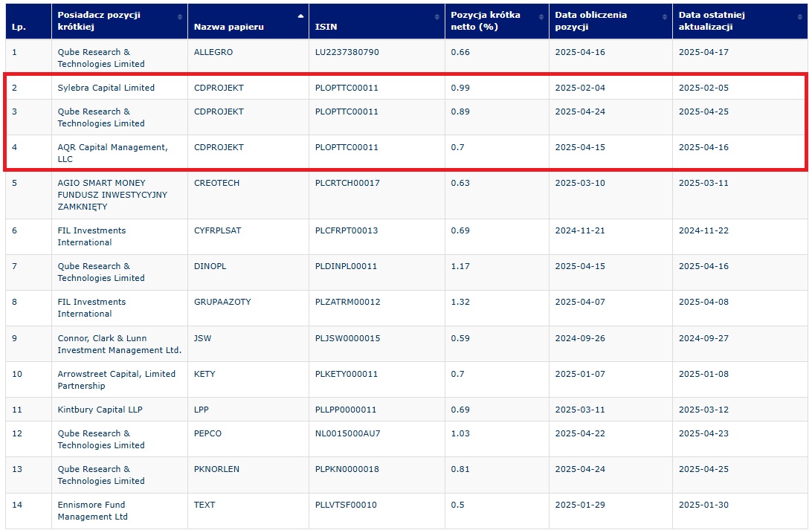Select Kintbury Capital LLP holder cell
The height and width of the screenshot is (530, 812).
click(100, 410)
